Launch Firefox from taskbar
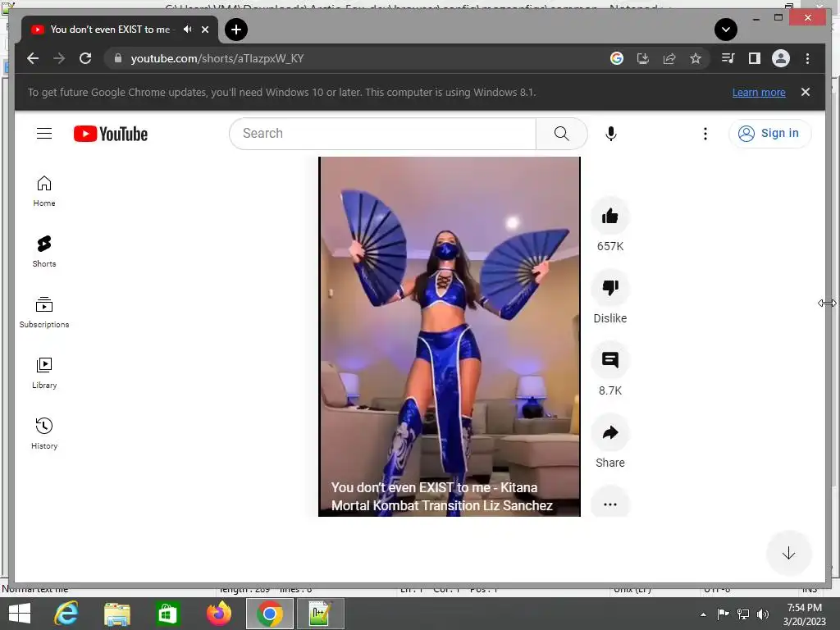 pos(218,614)
